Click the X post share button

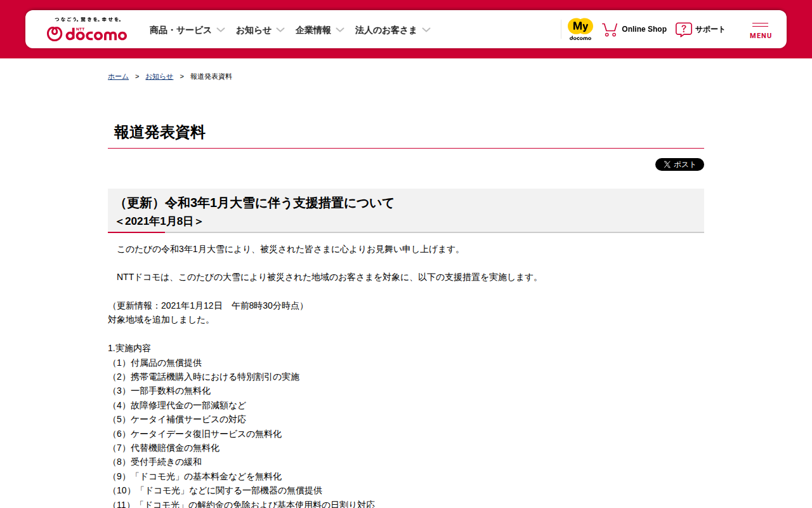pos(679,164)
